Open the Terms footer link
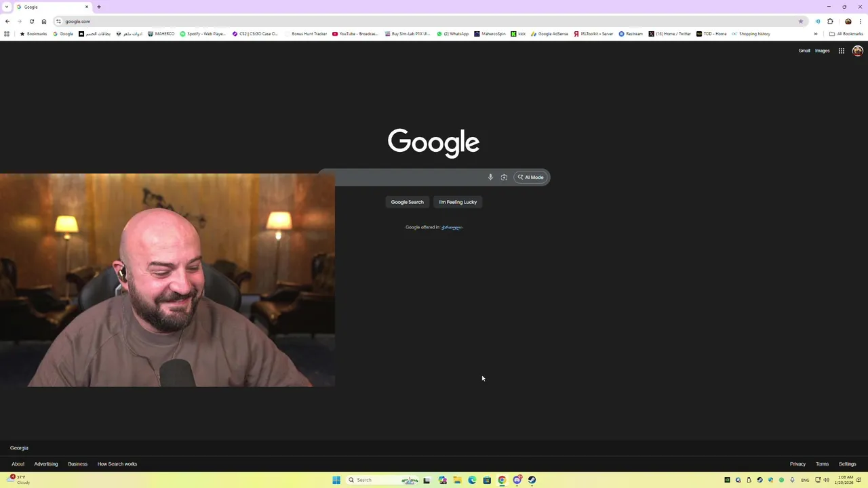Image resolution: width=868 pixels, height=488 pixels. point(822,464)
